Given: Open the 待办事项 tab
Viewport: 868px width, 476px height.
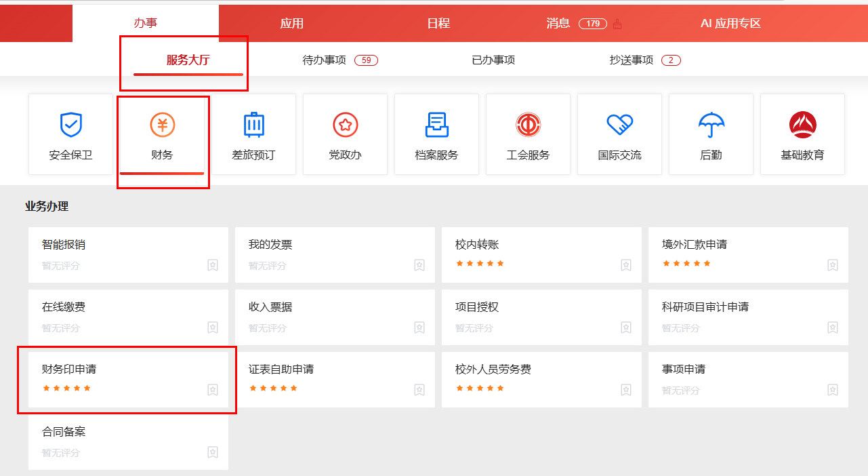Looking at the screenshot, I should (325, 60).
